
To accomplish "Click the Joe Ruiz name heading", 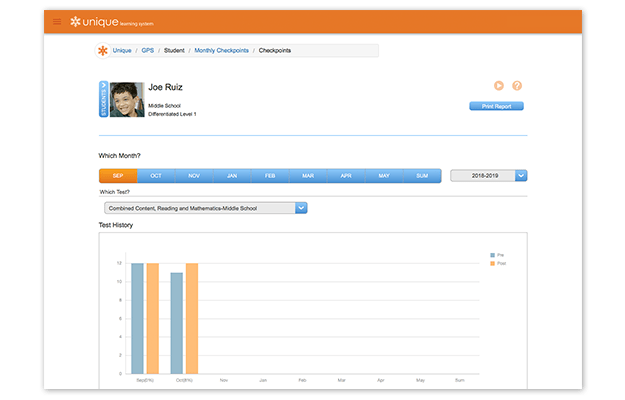I will click(165, 87).
